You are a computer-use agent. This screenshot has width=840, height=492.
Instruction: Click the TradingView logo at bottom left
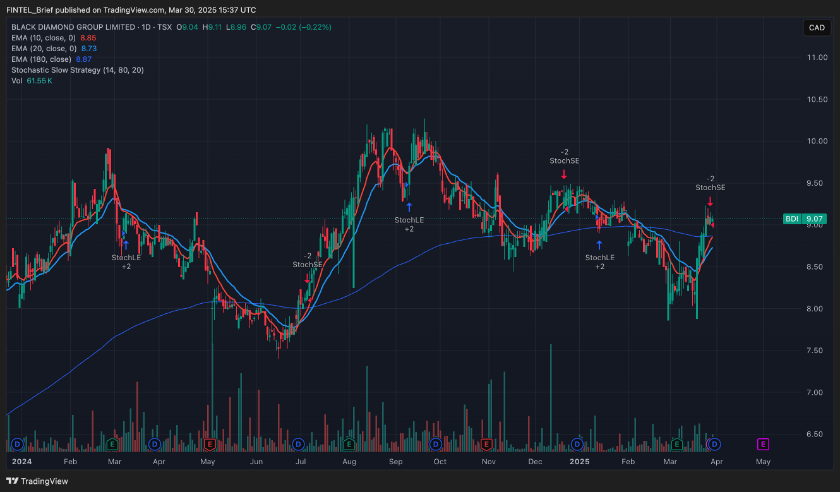pyautogui.click(x=37, y=481)
